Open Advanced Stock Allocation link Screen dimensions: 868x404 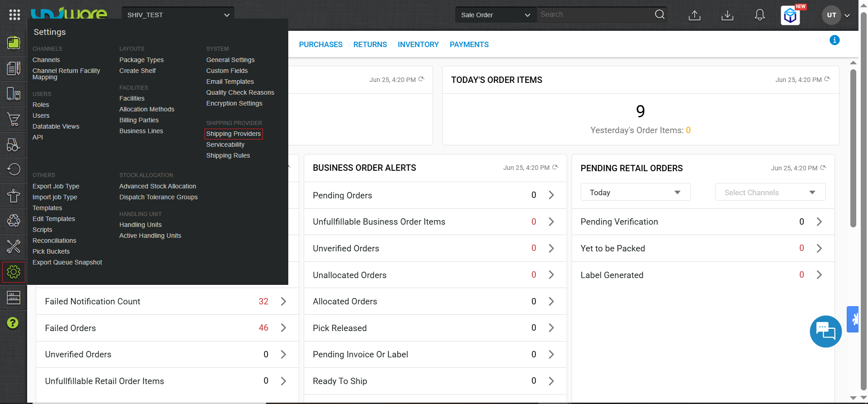[157, 186]
